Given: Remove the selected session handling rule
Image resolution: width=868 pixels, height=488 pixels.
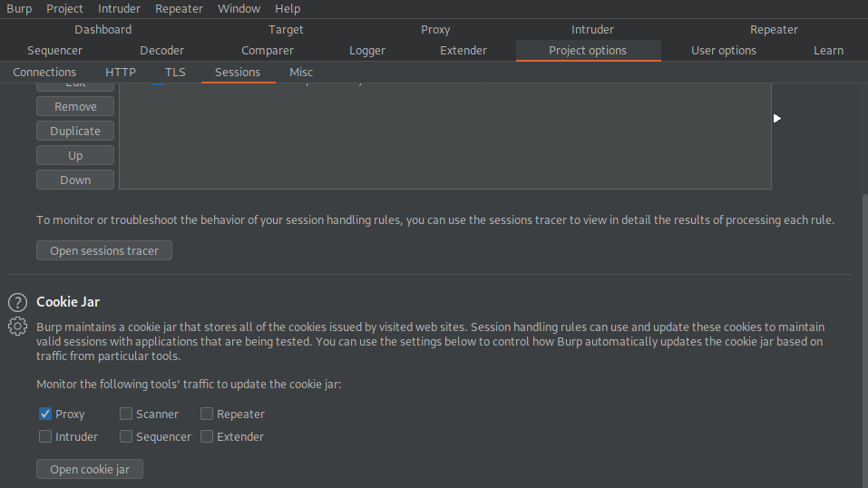Looking at the screenshot, I should [x=75, y=106].
